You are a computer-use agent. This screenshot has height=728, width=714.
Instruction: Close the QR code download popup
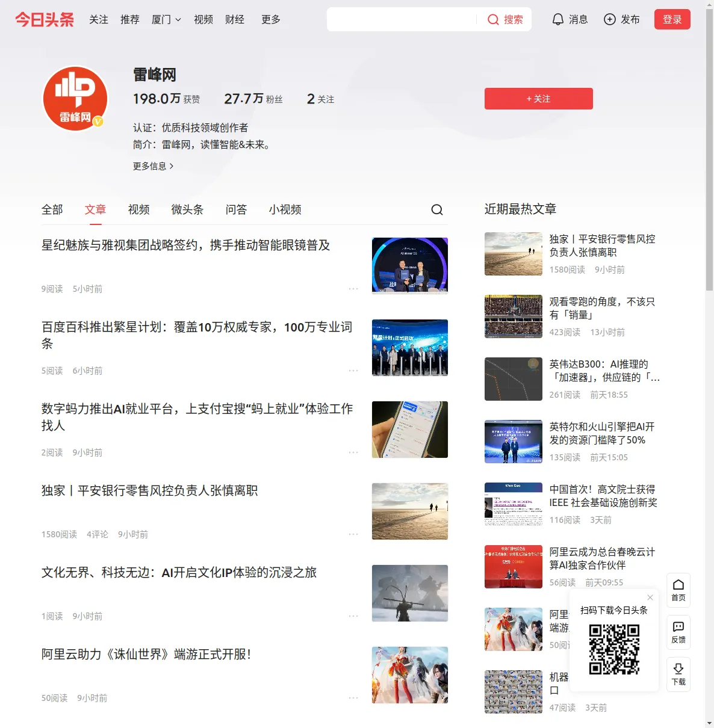pos(650,597)
